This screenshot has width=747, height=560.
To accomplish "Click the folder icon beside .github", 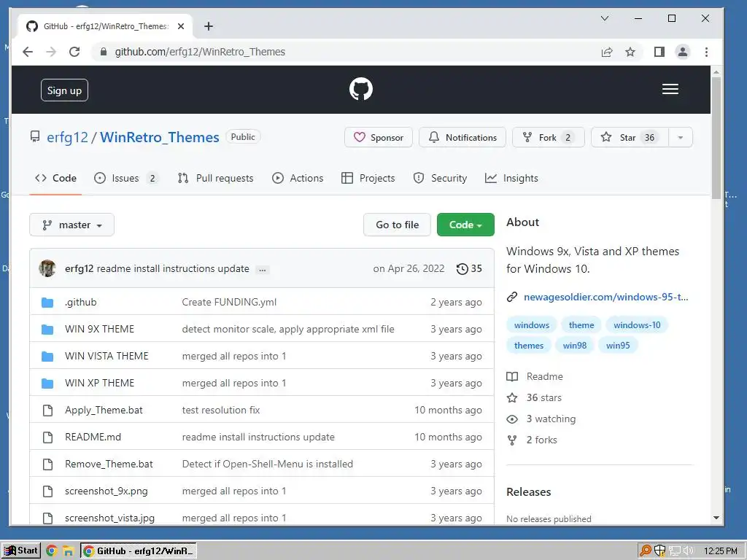I will point(47,303).
